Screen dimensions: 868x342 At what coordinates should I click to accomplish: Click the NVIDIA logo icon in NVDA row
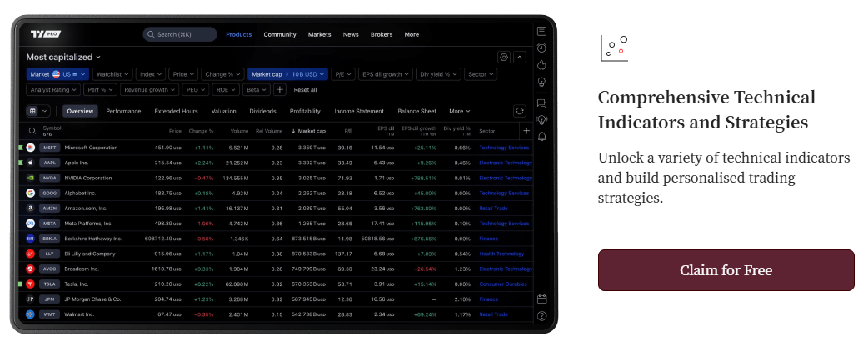point(31,178)
